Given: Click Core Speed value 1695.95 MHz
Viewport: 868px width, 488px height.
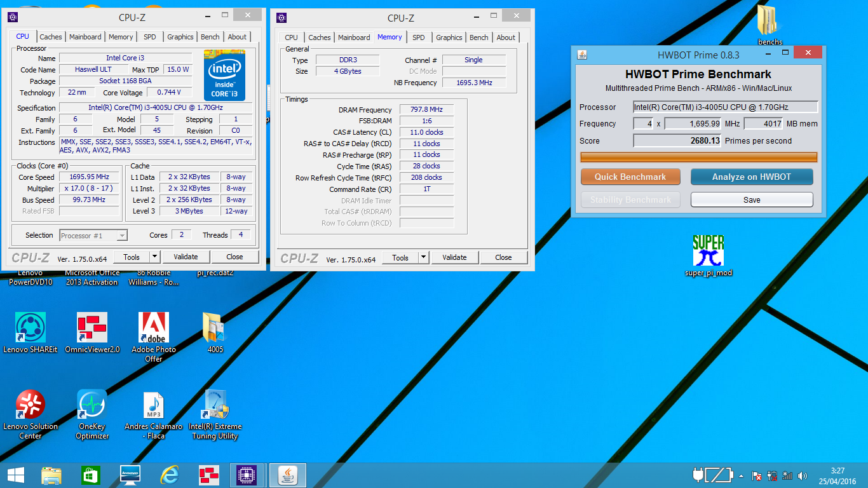Looking at the screenshot, I should pos(90,177).
